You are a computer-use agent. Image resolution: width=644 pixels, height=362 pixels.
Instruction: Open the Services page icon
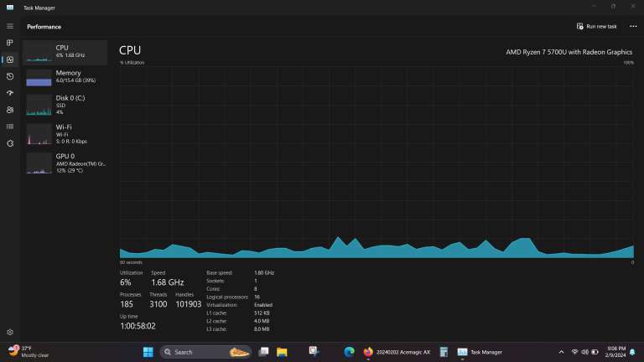[10, 143]
